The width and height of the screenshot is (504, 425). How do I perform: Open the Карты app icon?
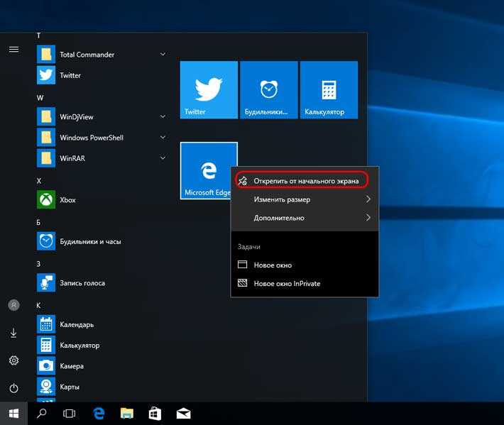tap(46, 387)
